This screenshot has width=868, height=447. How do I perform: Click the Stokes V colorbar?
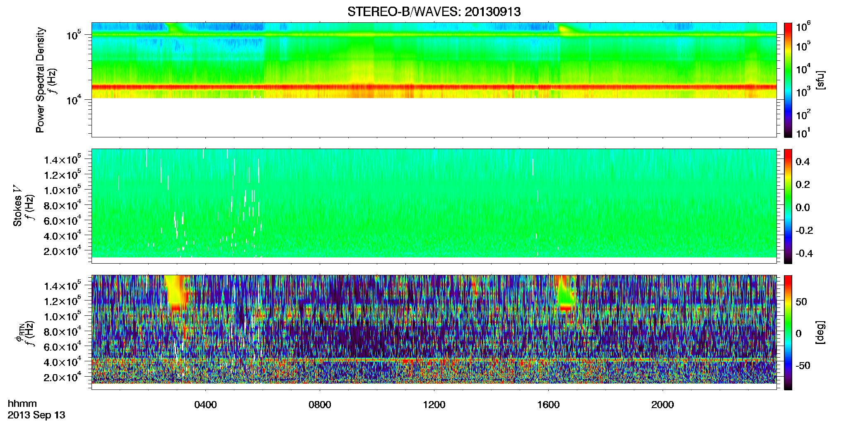(788, 206)
